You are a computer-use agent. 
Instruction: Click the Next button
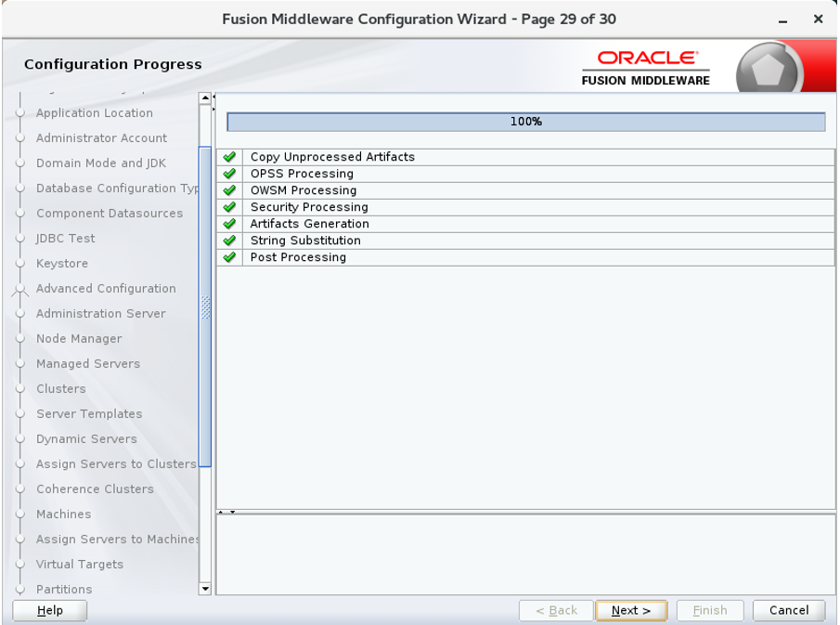click(x=631, y=610)
